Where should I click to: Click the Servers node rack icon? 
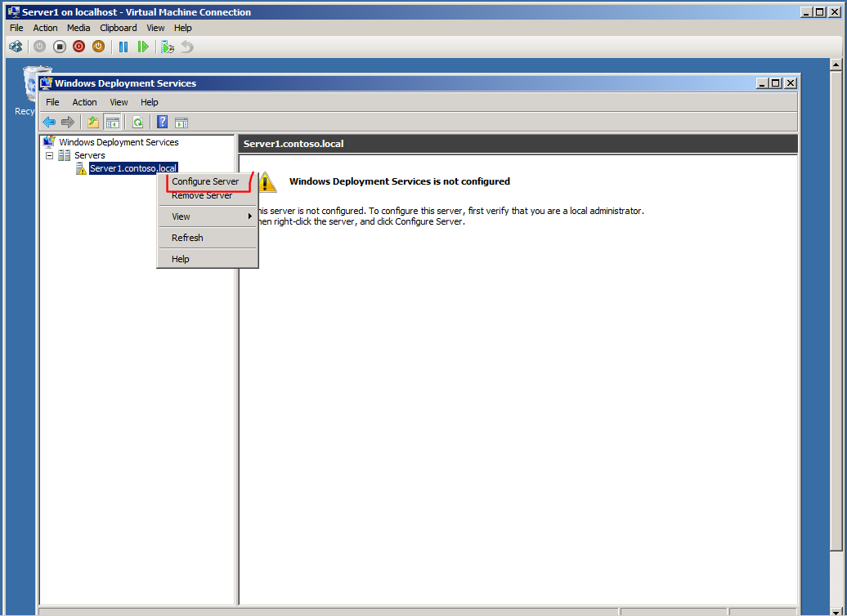65,155
